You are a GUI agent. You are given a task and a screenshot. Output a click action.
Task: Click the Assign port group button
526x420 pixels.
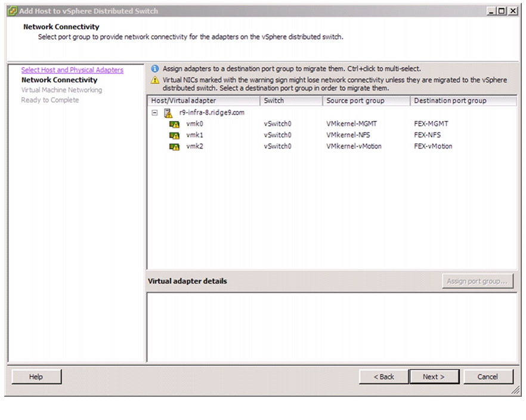pos(477,281)
